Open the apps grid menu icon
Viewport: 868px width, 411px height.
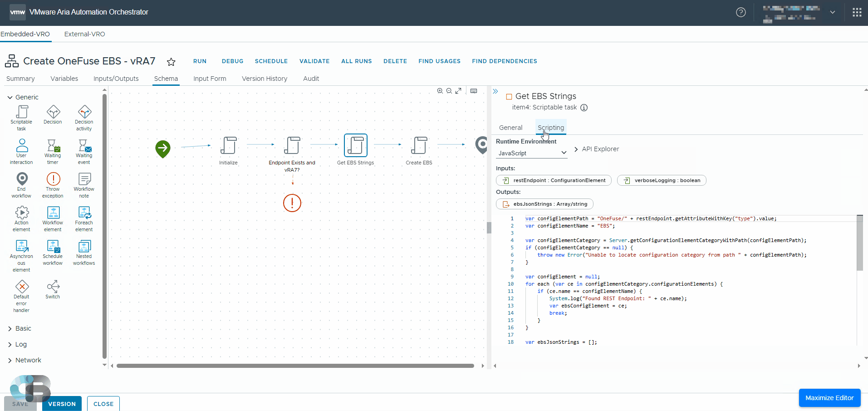click(857, 12)
